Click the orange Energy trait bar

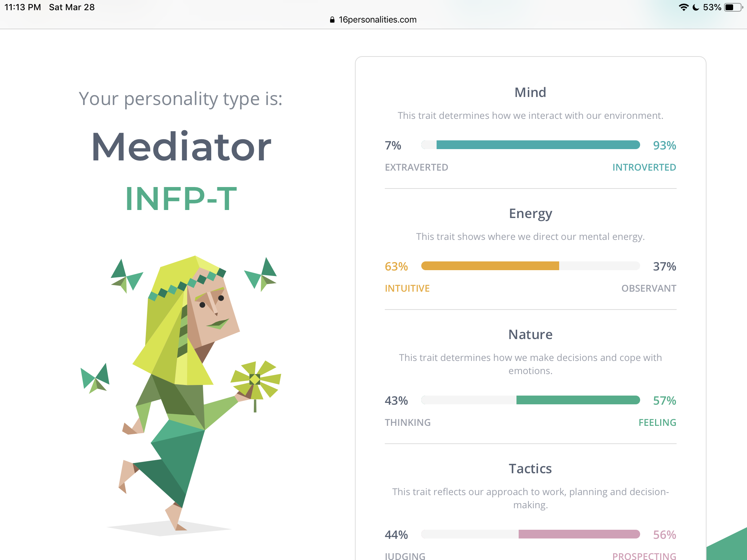tap(531, 266)
